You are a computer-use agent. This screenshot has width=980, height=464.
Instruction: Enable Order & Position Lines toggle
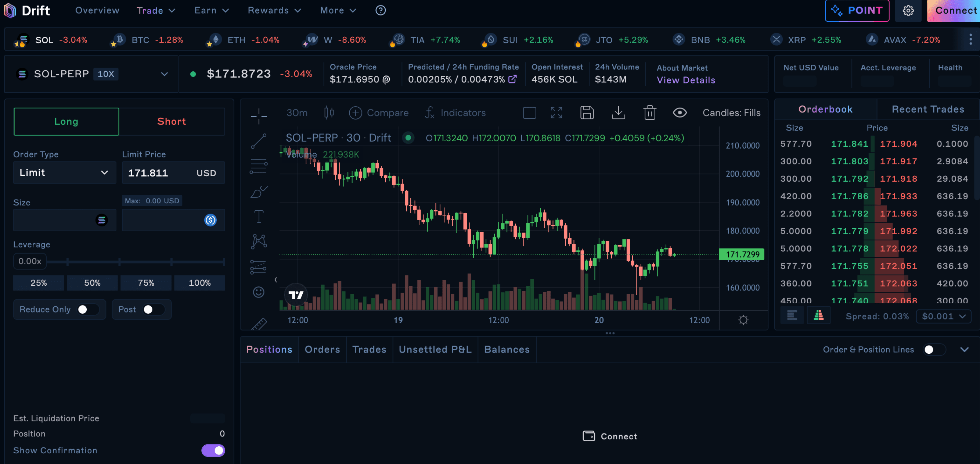click(934, 349)
